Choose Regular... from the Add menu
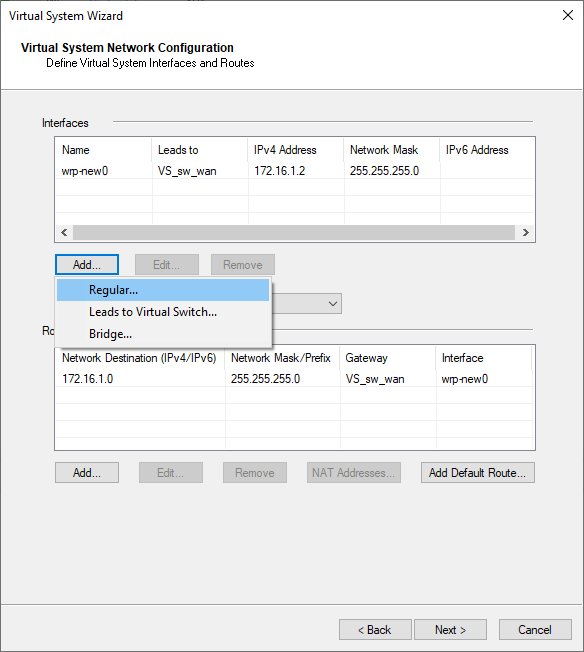584x652 pixels. pos(163,290)
